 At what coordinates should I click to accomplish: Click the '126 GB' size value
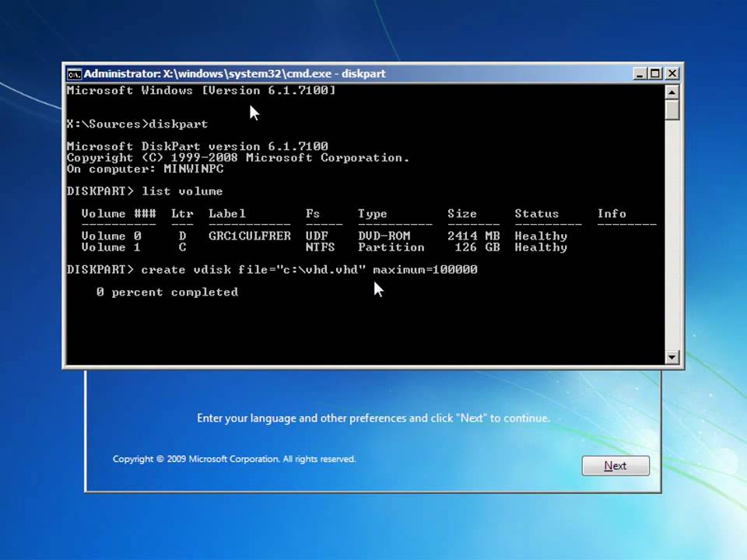(x=477, y=247)
